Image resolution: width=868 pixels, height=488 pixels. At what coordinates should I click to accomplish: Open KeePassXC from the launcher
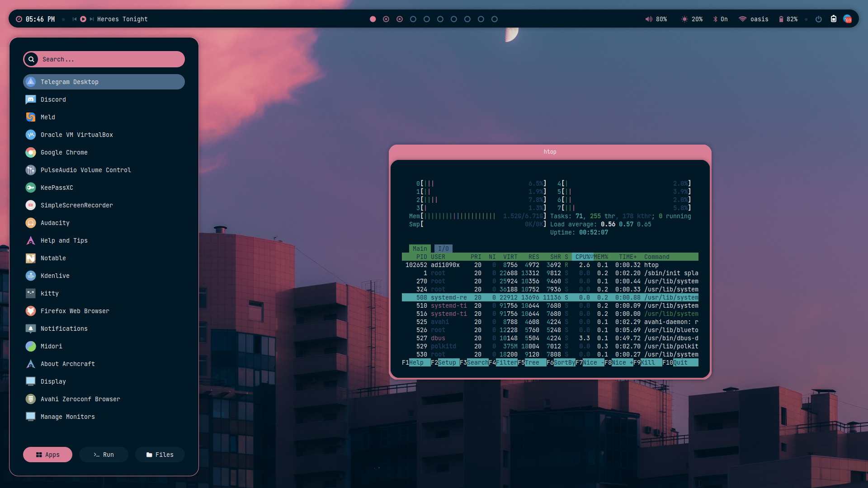(31, 188)
